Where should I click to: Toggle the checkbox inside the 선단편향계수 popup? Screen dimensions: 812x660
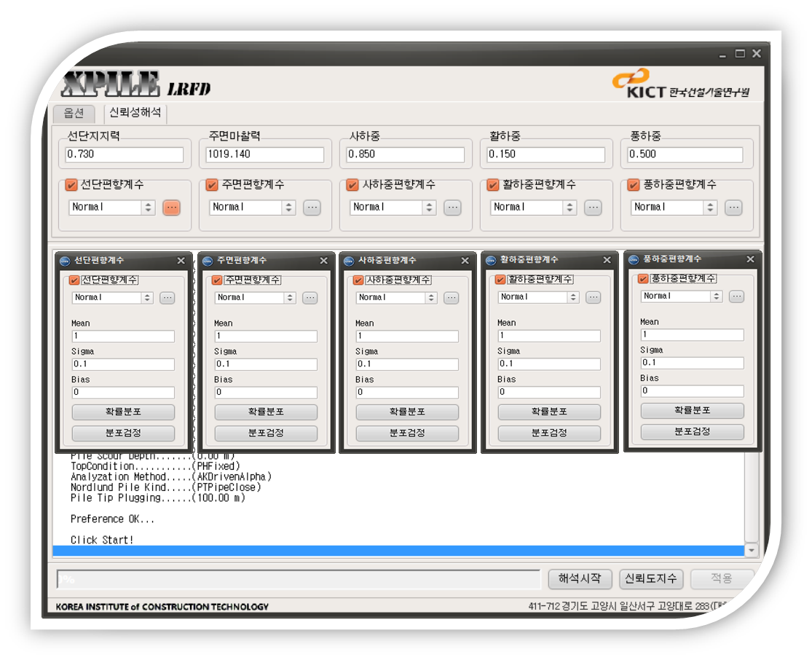tap(74, 280)
